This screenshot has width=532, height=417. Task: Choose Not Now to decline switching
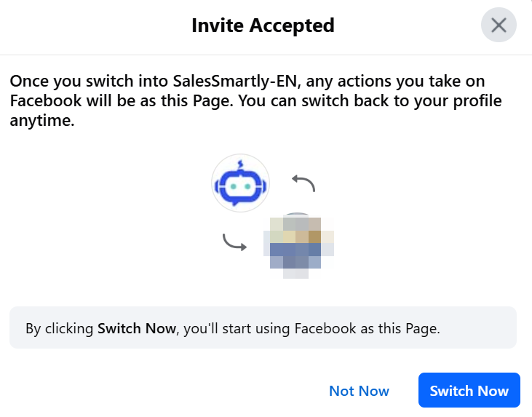coord(359,391)
